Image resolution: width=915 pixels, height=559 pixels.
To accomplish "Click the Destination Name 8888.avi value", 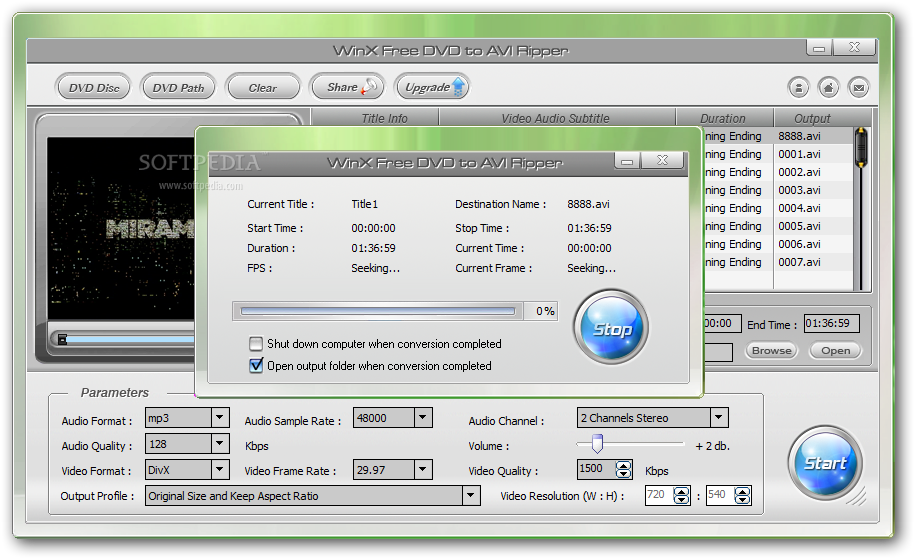I will [x=588, y=204].
